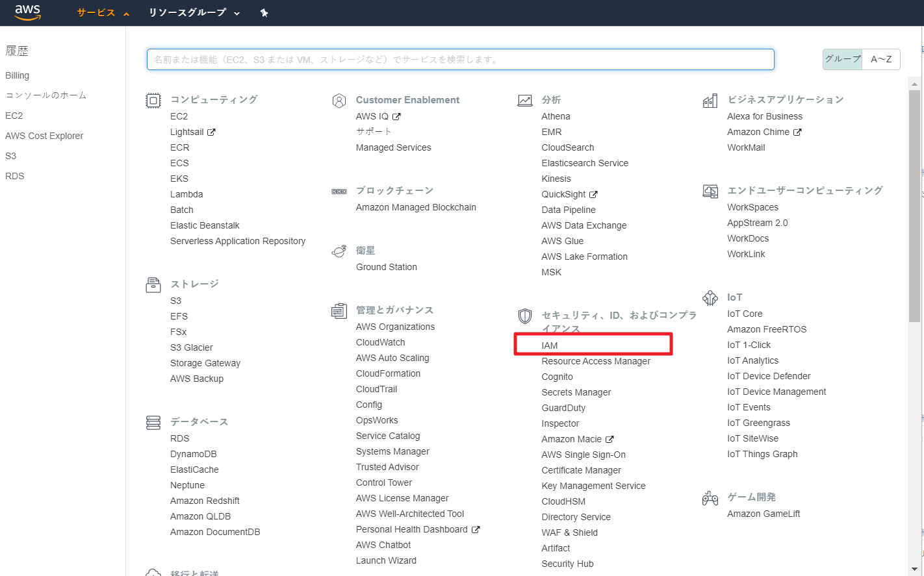Click the Security shield icon
Screen dimensions: 924x576
point(524,316)
